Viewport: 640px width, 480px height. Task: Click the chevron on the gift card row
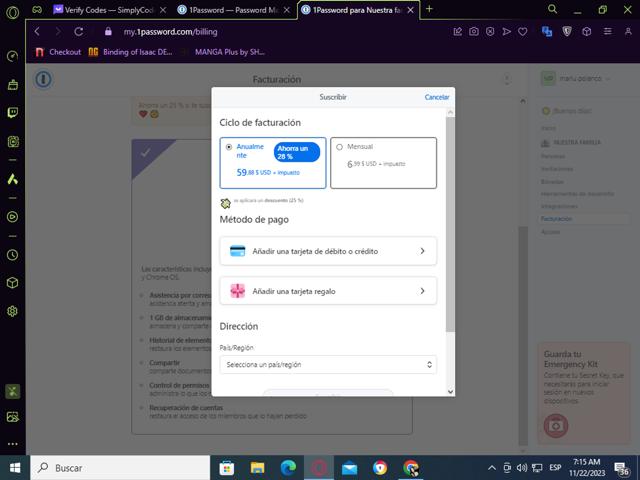pos(422,291)
